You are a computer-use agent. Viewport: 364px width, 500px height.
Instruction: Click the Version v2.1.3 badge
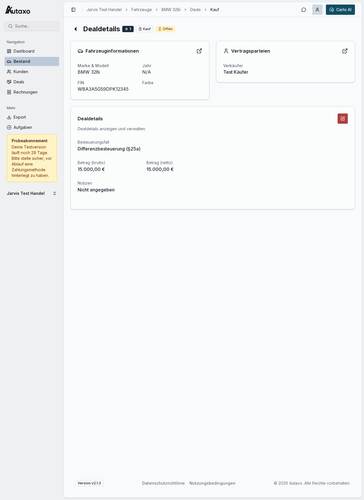(x=89, y=483)
